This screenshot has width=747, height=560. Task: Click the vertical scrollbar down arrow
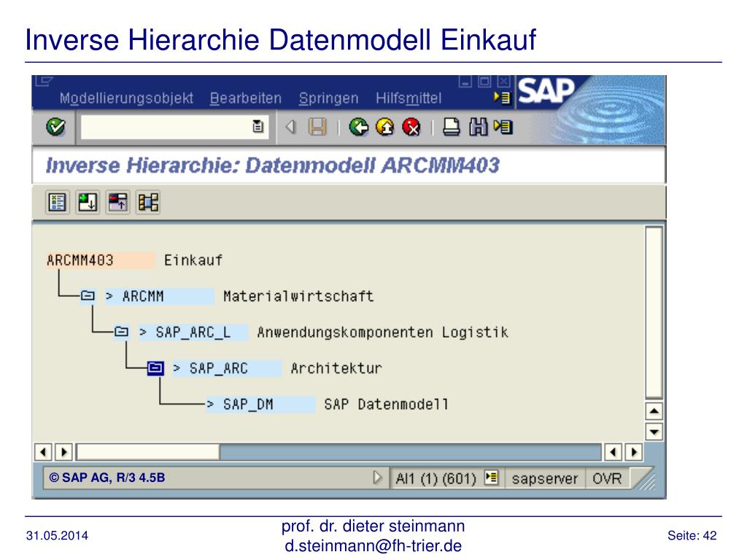coord(654,432)
